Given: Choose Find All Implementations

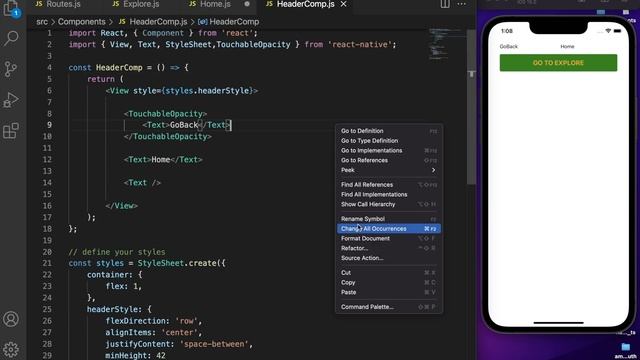Looking at the screenshot, I should pos(389,195).
